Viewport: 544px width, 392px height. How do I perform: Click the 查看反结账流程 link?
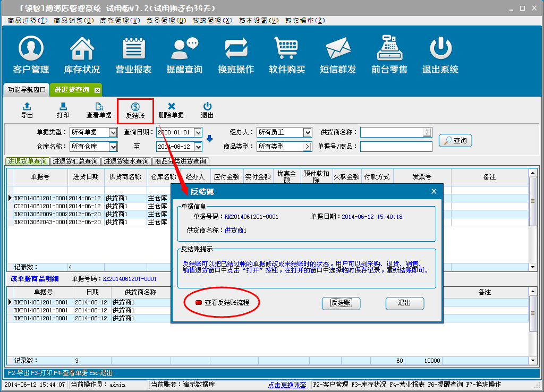(227, 303)
